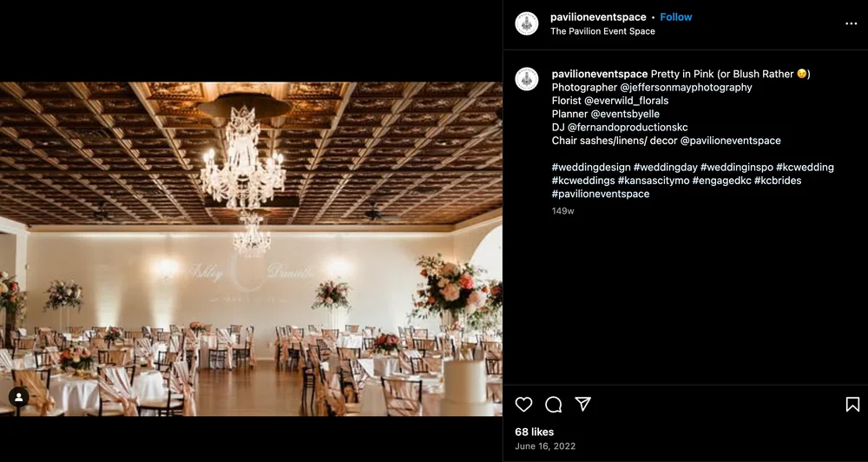Viewport: 868px width, 462px height.
Task: Open the header profile avatar of pavilioneventspace
Action: pos(527,23)
